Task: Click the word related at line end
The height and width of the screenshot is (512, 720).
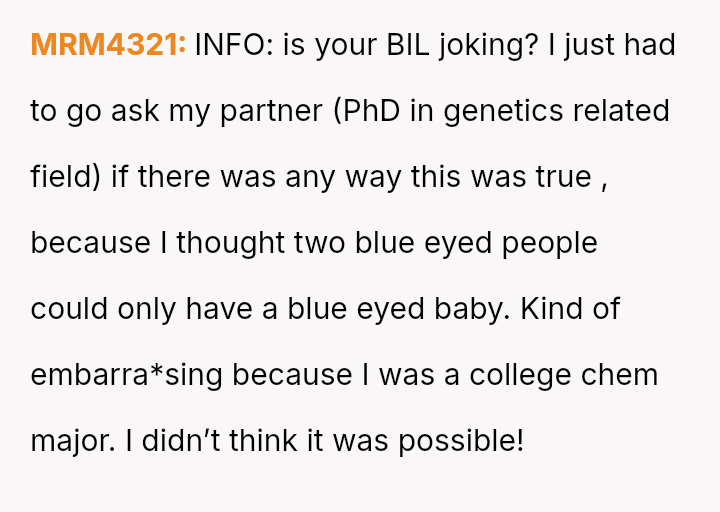Action: [623, 111]
